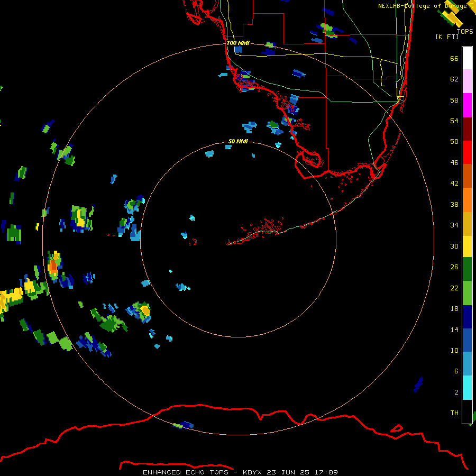The image size is (476, 476).
Task: Click the "50 NMI" range ring label
Action: click(238, 141)
